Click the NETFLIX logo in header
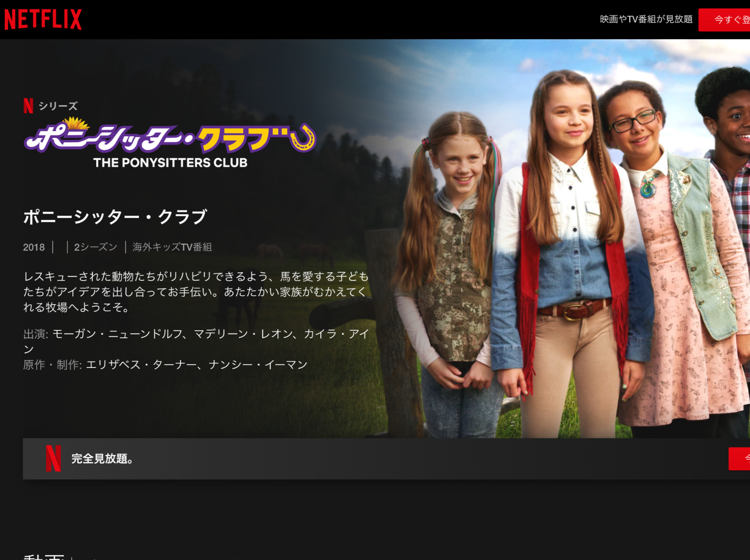This screenshot has width=750, height=560. click(43, 19)
